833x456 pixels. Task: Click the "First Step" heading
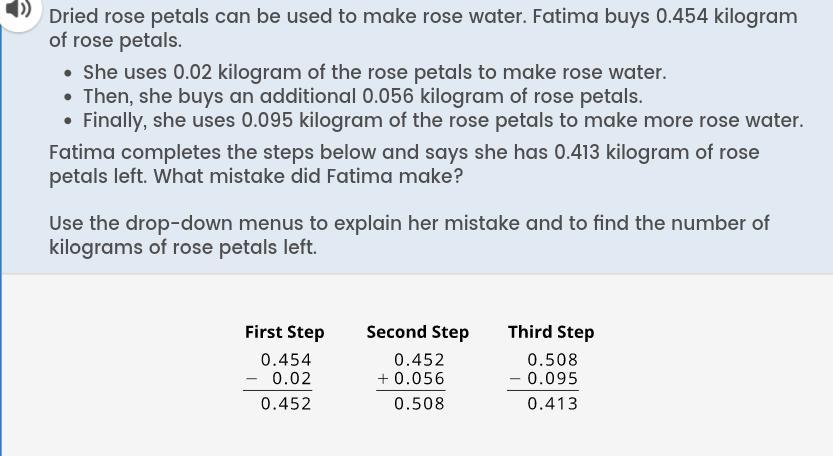pyautogui.click(x=284, y=332)
